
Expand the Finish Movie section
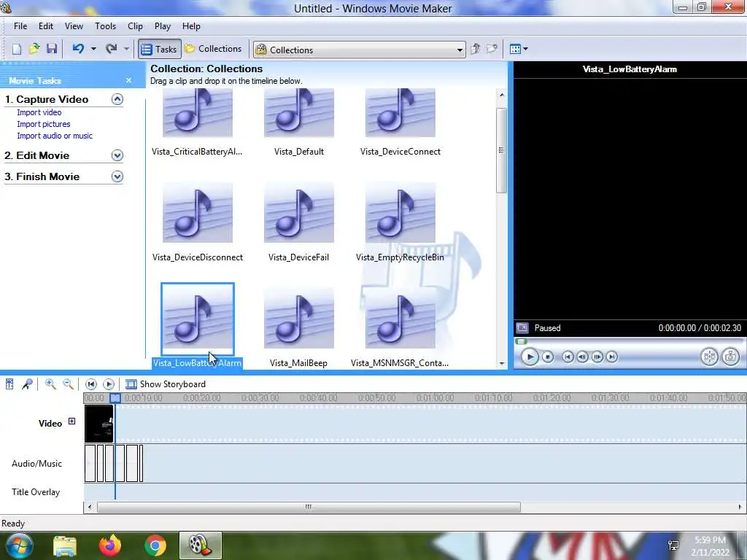(117, 176)
